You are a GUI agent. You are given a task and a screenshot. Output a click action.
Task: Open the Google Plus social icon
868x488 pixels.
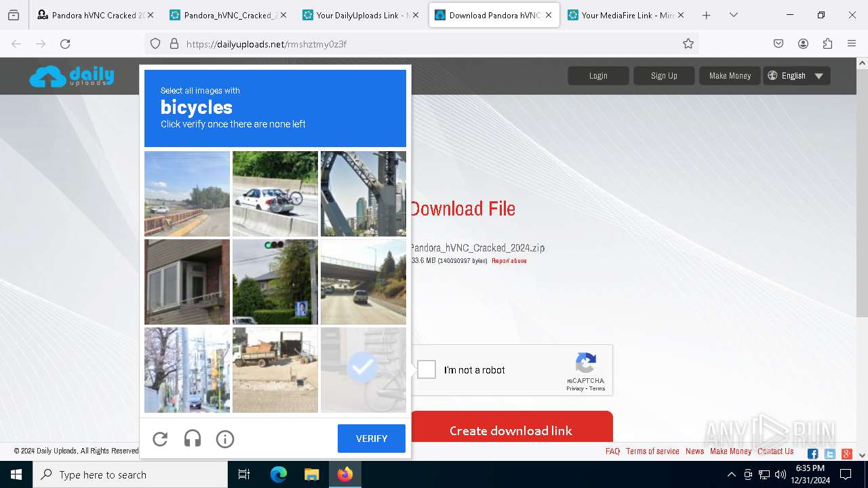point(846,454)
